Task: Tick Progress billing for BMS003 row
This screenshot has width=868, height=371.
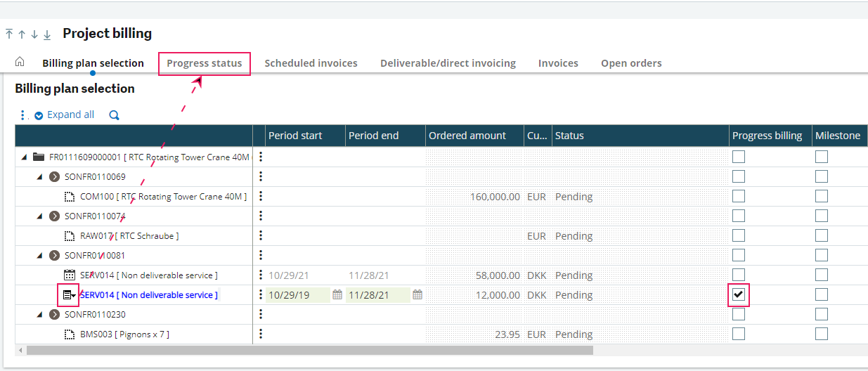Action: click(739, 334)
